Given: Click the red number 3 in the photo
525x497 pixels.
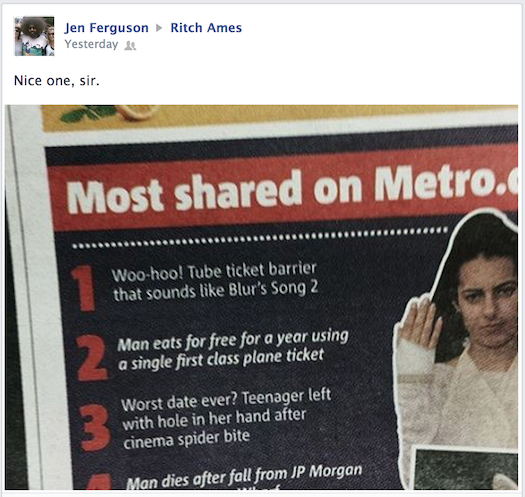Looking at the screenshot, I should point(95,428).
